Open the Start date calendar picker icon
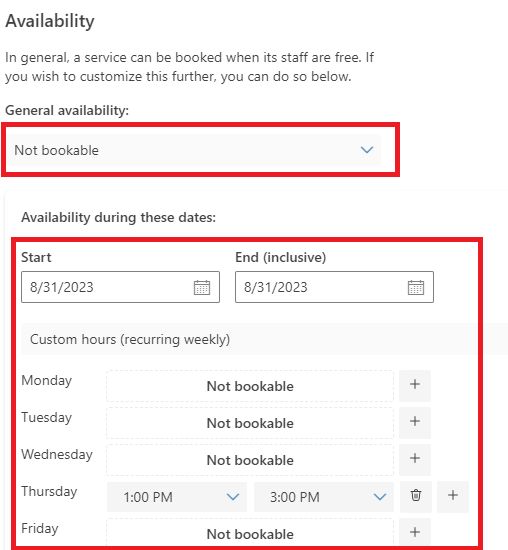The width and height of the screenshot is (508, 550). [x=202, y=287]
